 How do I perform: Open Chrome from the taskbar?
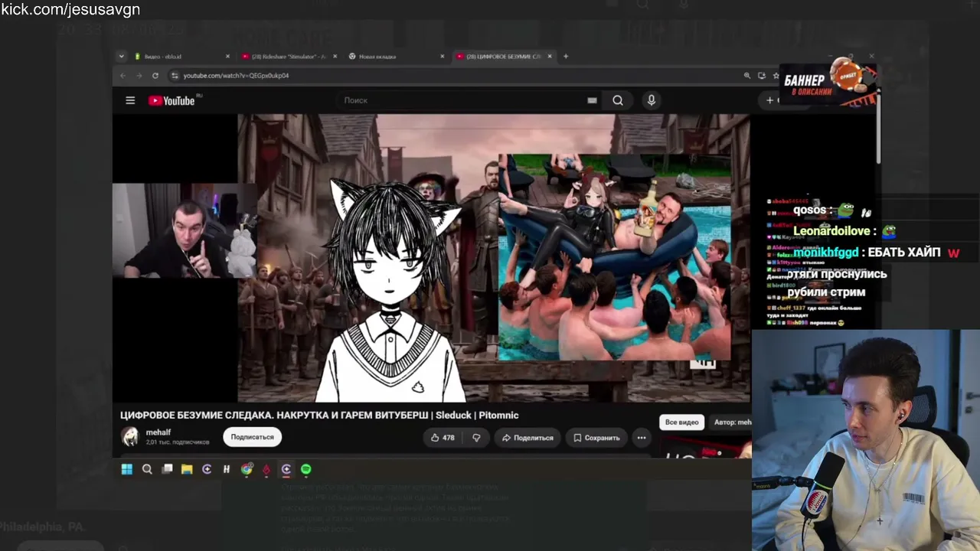coord(247,469)
